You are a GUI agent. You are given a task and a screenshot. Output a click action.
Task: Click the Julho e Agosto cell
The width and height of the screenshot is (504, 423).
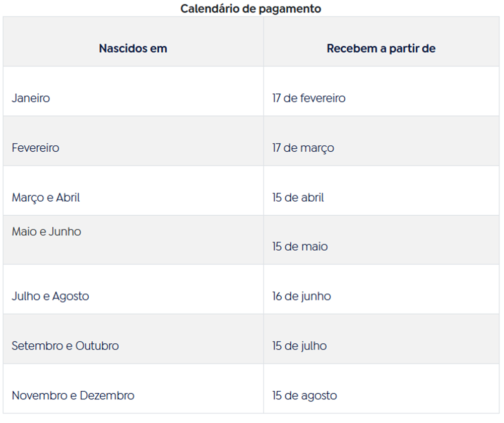coord(50,296)
